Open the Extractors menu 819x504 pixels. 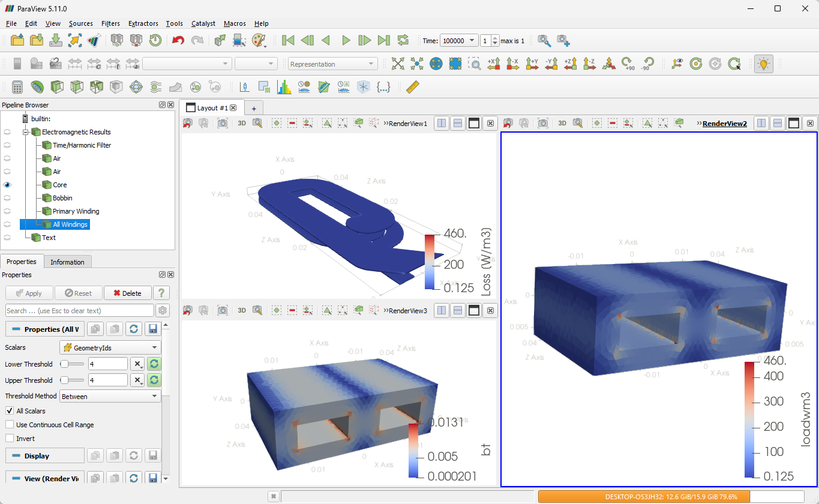tap(143, 23)
